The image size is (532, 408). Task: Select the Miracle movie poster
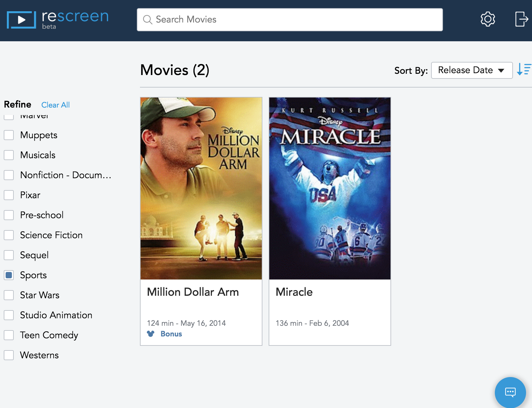coord(330,188)
